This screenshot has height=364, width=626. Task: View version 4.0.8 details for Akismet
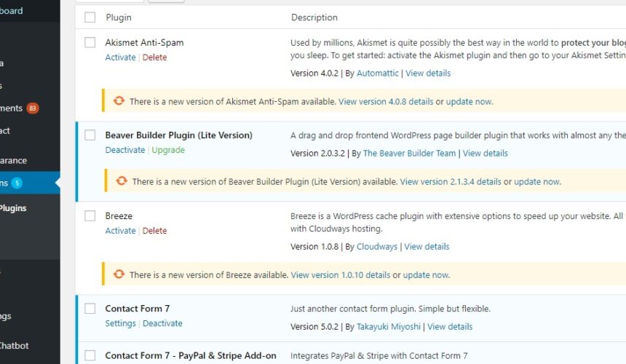(386, 101)
